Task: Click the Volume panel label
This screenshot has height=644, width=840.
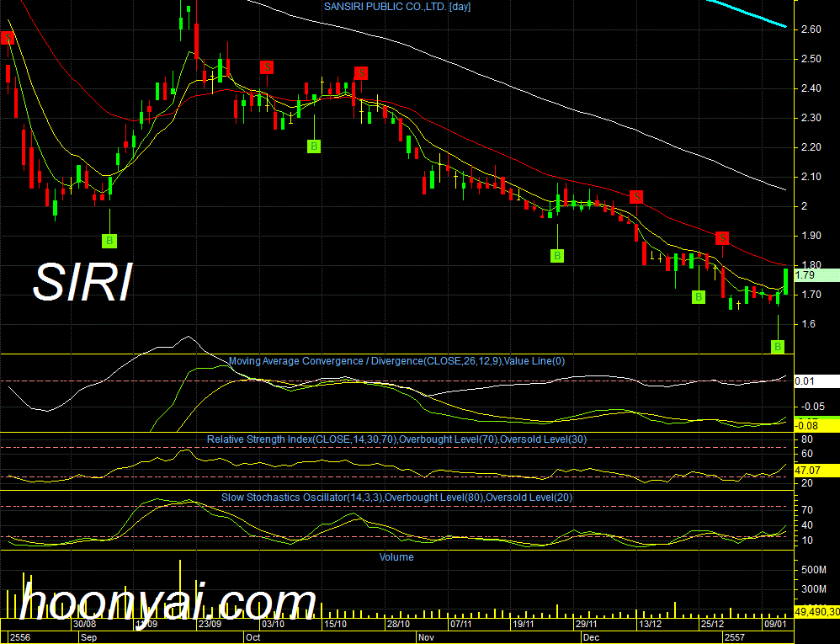Action: (396, 557)
